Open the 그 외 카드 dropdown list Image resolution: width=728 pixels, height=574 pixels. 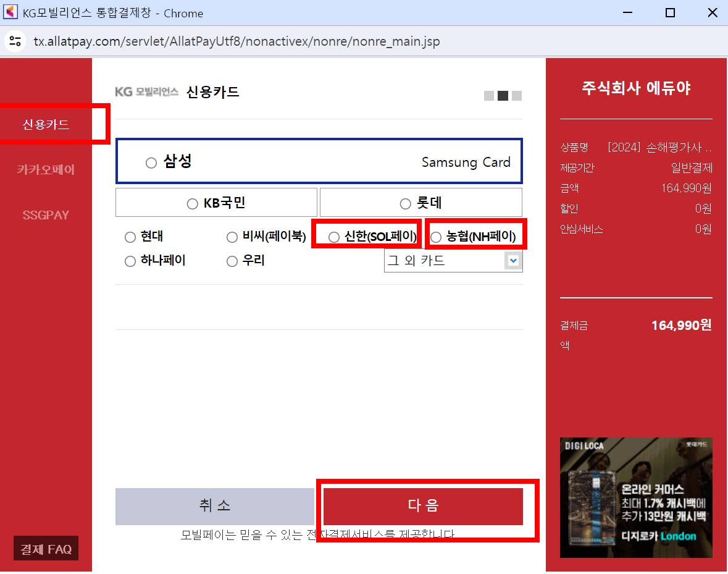(x=453, y=261)
